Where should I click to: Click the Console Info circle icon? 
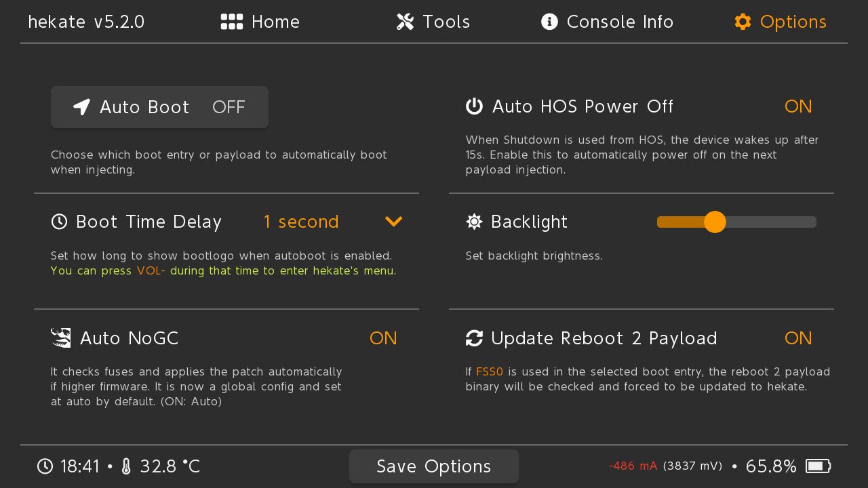click(549, 22)
